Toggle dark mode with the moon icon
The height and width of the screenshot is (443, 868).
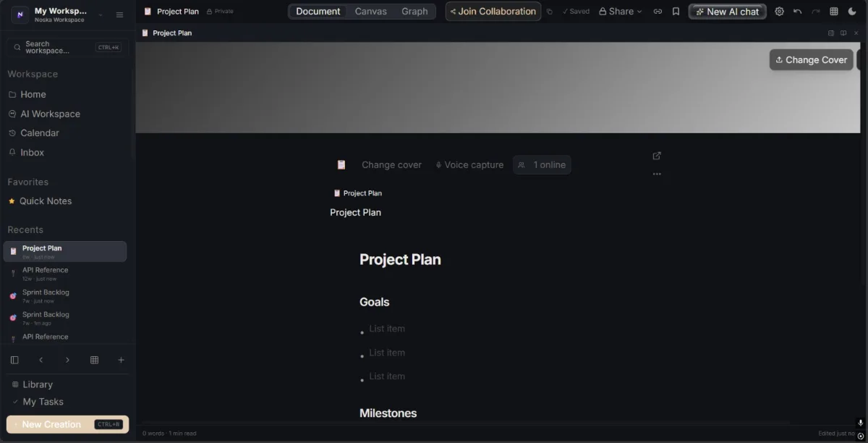(852, 12)
